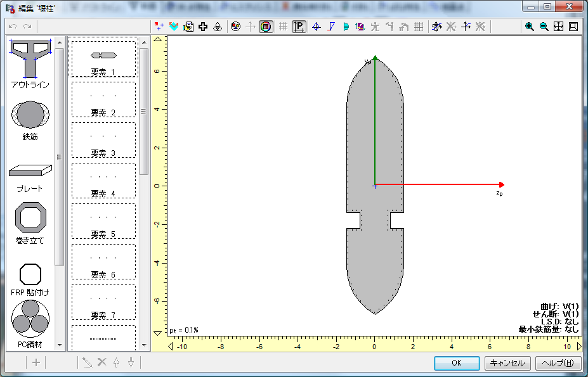
Task: Click the vertical ruler top triangle
Action: [x=158, y=39]
